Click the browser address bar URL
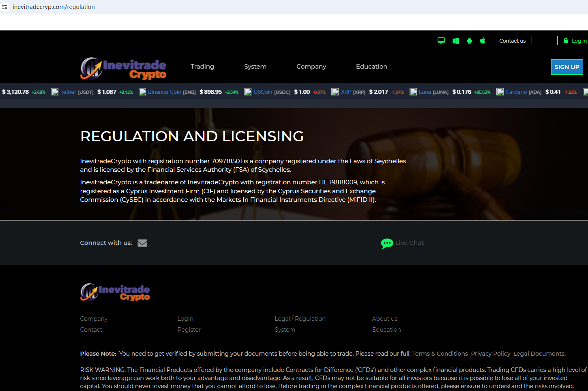 pos(54,7)
